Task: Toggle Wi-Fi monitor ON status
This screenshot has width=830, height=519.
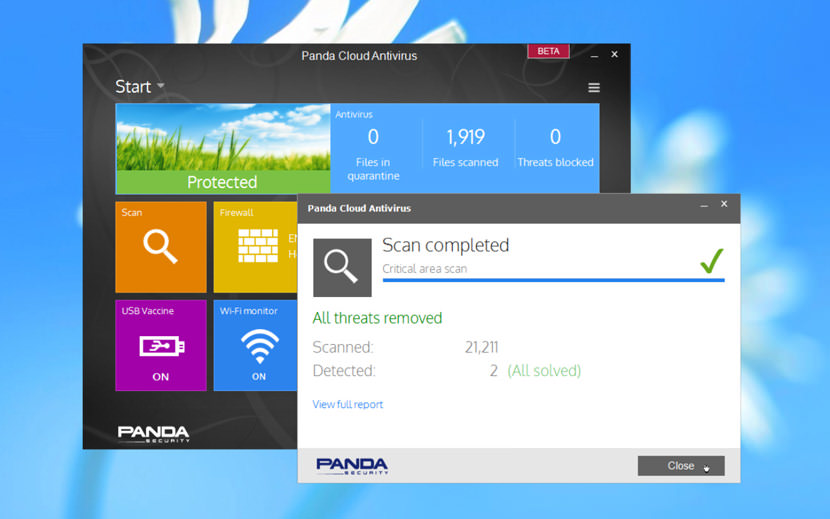Action: click(x=259, y=377)
